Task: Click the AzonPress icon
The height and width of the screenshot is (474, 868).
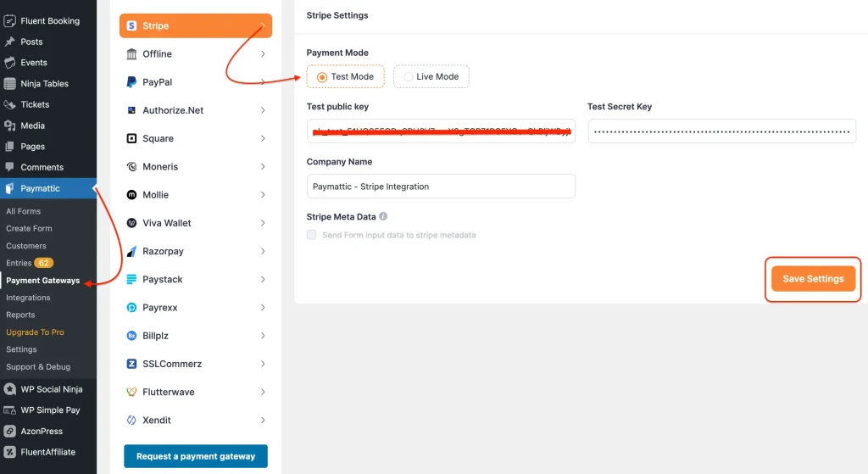Action: pos(9,431)
